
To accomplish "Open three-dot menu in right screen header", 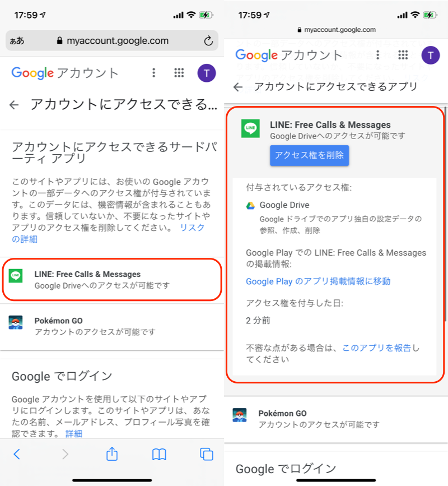I will click(378, 55).
